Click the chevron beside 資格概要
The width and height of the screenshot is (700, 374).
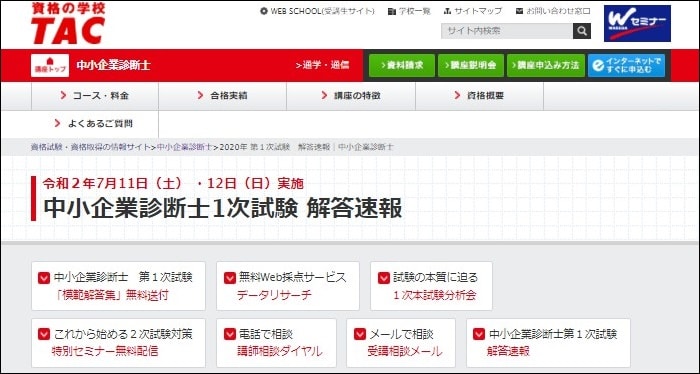(x=457, y=95)
